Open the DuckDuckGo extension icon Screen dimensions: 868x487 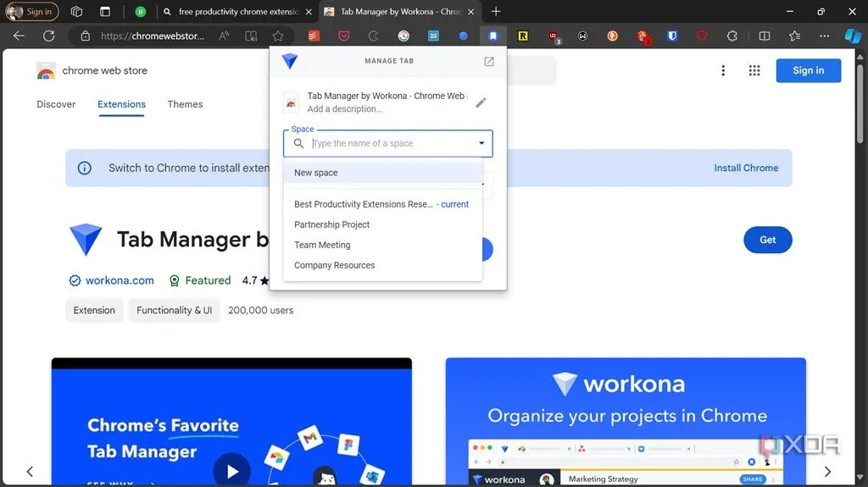click(x=612, y=36)
